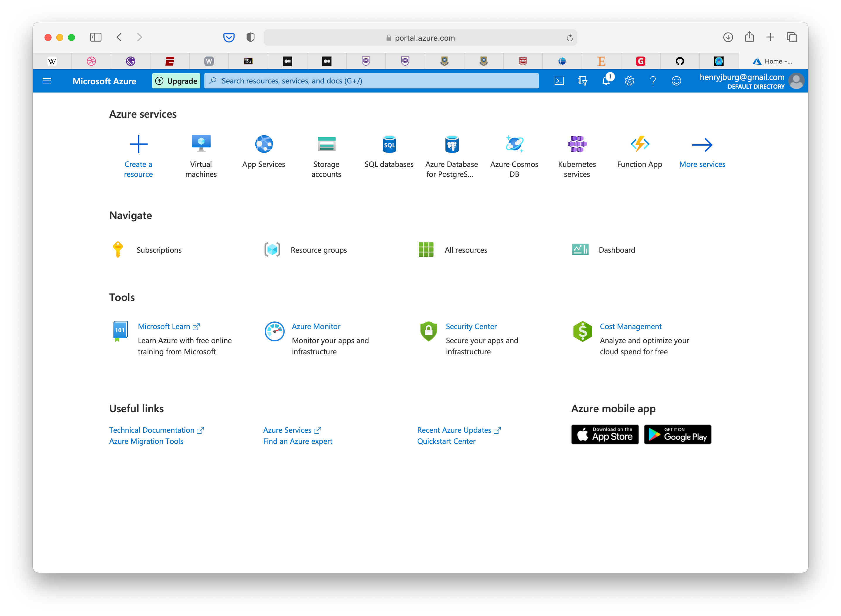Screen dimensions: 841x616
Task: Open Kubernetes services icon
Action: [577, 145]
